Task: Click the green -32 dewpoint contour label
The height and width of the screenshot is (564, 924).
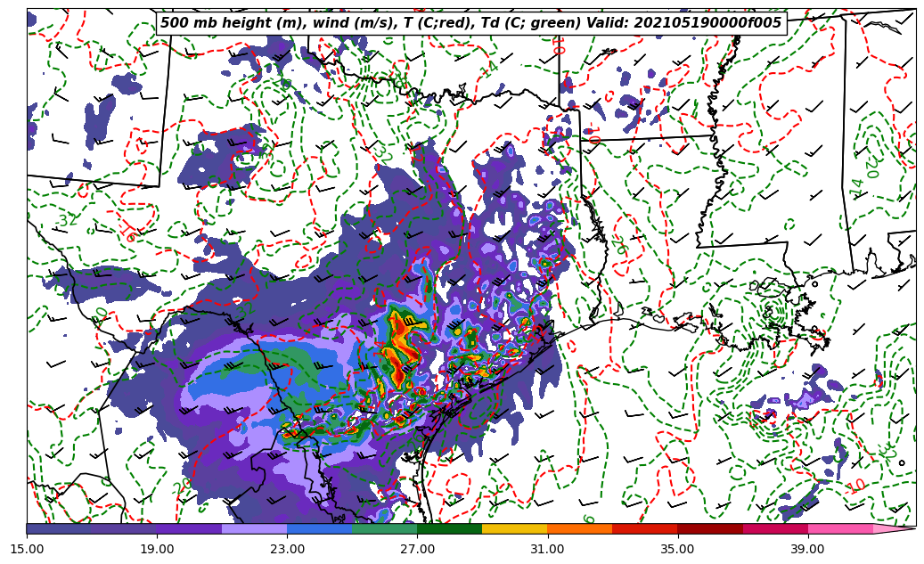Action: [x=64, y=220]
